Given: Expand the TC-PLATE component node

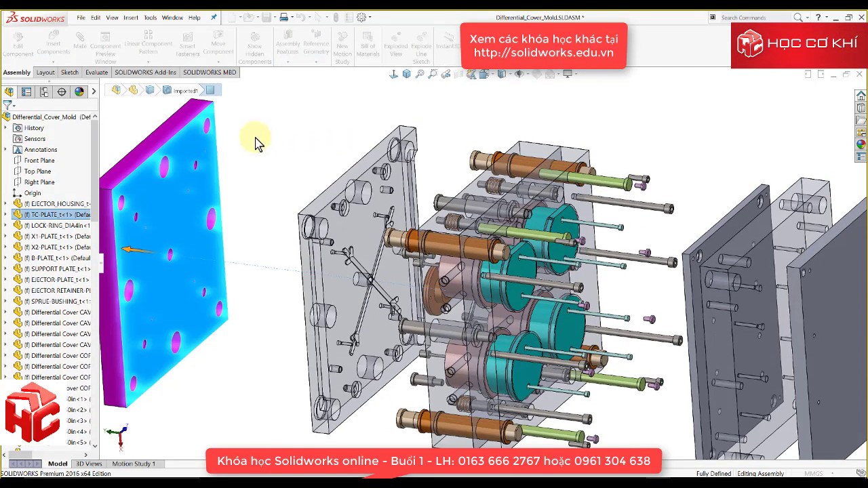Looking at the screenshot, I should [6, 215].
